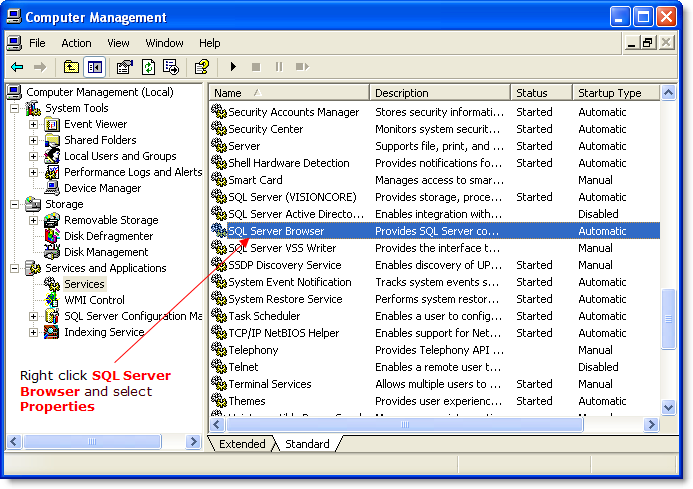Open Help from the toolbar question icon
The height and width of the screenshot is (489, 693).
coord(202,67)
